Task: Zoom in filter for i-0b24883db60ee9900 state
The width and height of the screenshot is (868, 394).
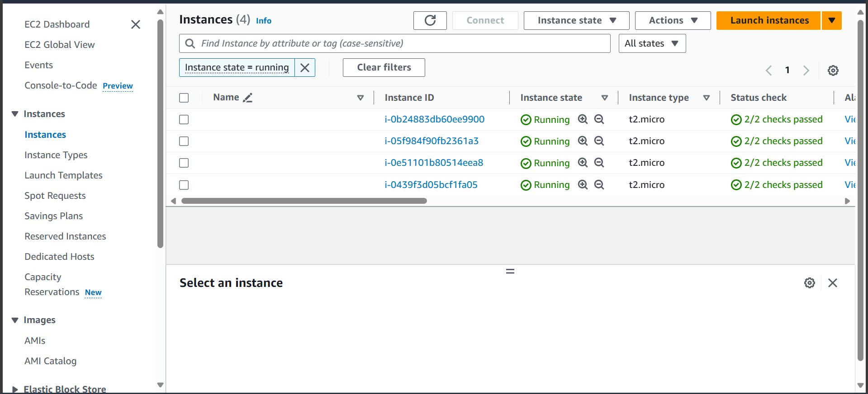Action: (583, 119)
